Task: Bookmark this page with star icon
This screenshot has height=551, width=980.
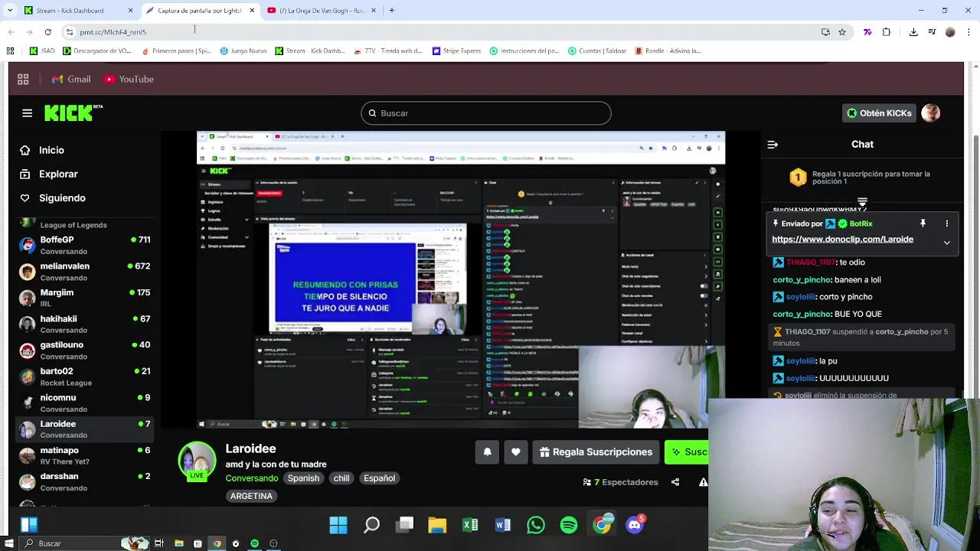Action: click(x=842, y=32)
